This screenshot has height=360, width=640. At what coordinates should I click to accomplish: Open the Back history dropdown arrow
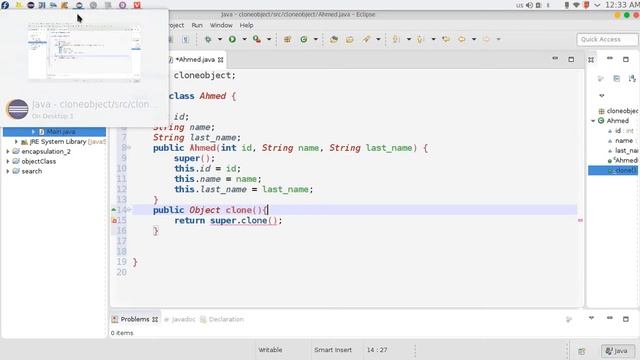tap(474, 39)
